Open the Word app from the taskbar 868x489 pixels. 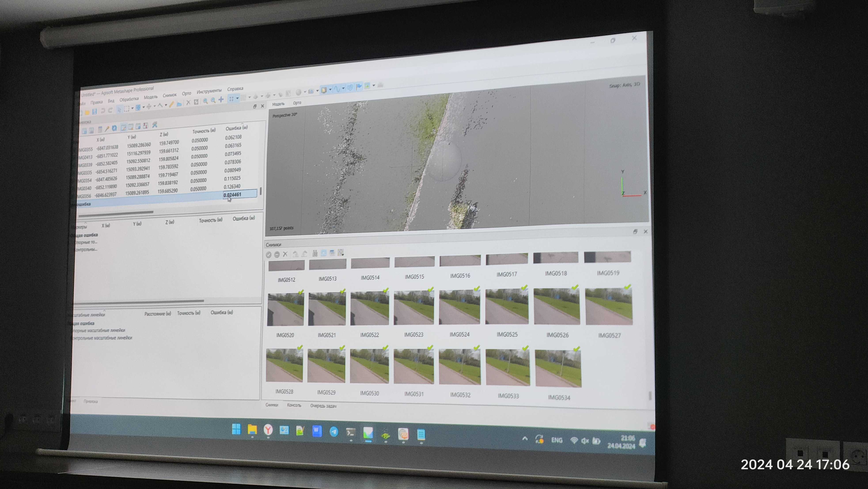click(317, 431)
